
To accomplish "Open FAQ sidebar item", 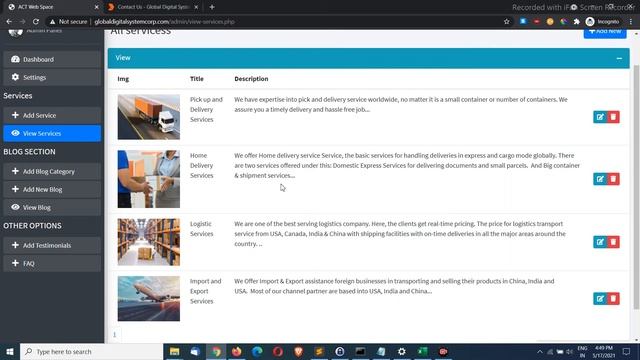I will pyautogui.click(x=52, y=263).
